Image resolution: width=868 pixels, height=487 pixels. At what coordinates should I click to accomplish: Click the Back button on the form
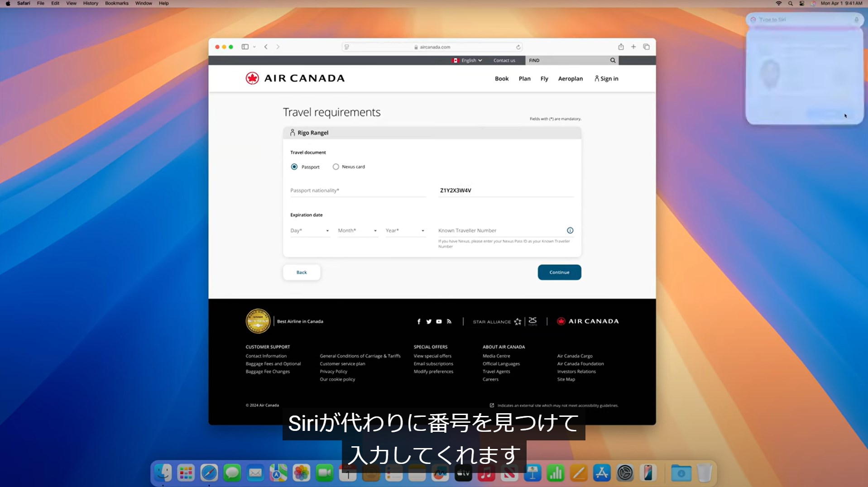click(x=302, y=272)
